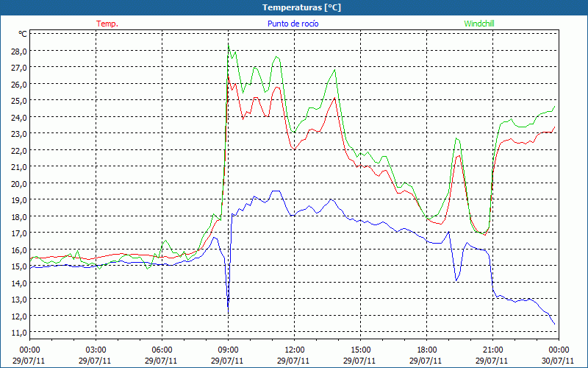Image resolution: width=588 pixels, height=368 pixels.
Task: Click the 'Temperaturas [°C]' chart title
Action: (x=301, y=7)
